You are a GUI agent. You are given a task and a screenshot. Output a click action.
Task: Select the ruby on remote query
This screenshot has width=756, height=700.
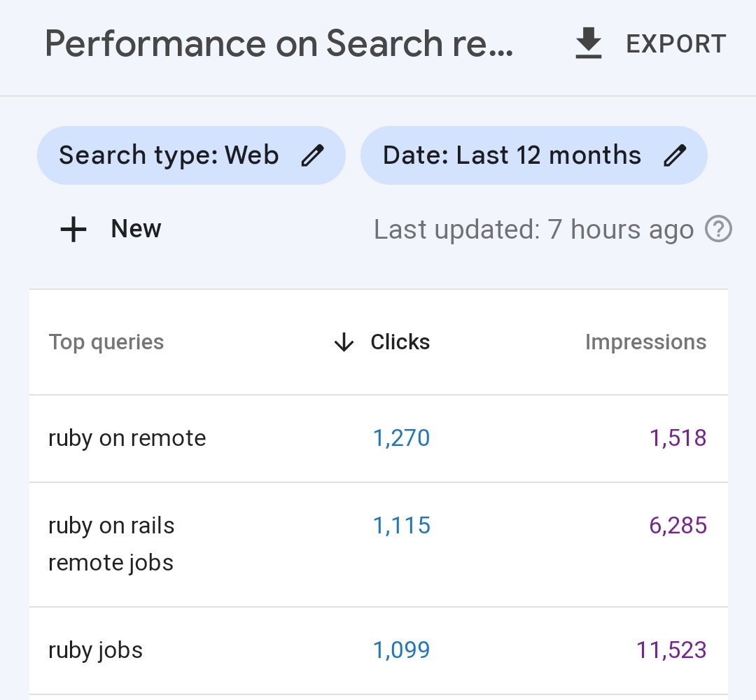pyautogui.click(x=127, y=438)
